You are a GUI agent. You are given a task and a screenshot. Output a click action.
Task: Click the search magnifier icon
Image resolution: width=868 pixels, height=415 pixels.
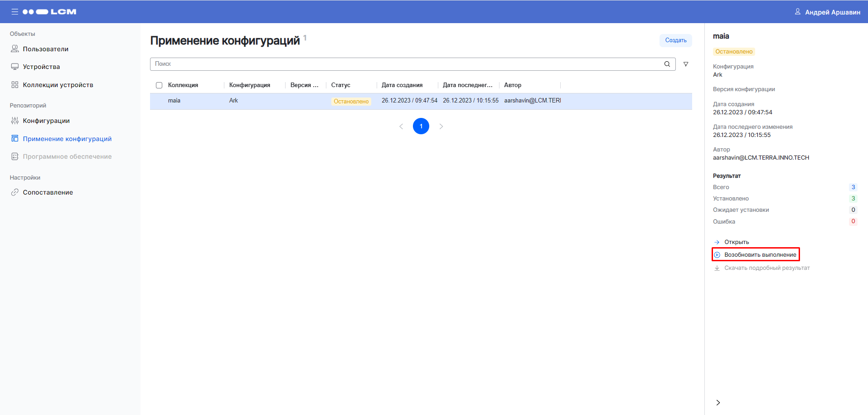tap(667, 64)
